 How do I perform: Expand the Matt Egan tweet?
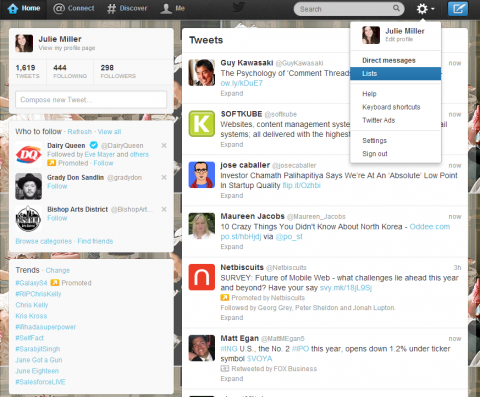[x=232, y=379]
